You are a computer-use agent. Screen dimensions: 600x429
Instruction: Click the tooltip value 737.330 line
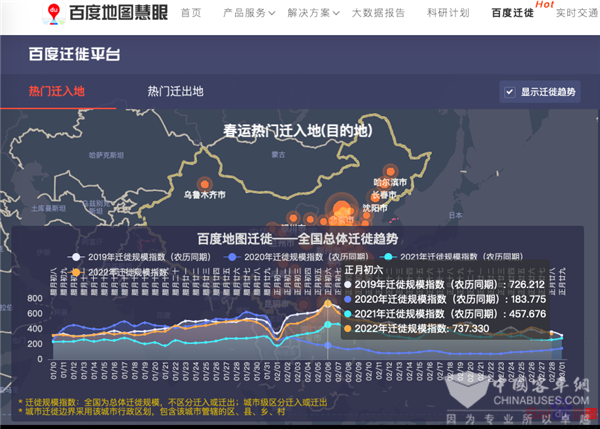[417, 328]
